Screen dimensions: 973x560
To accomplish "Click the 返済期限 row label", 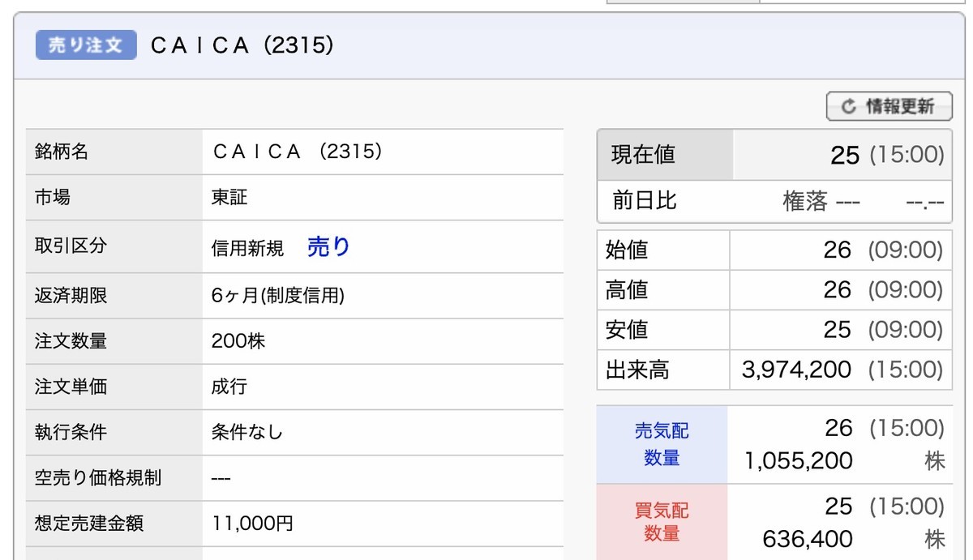I will (70, 296).
